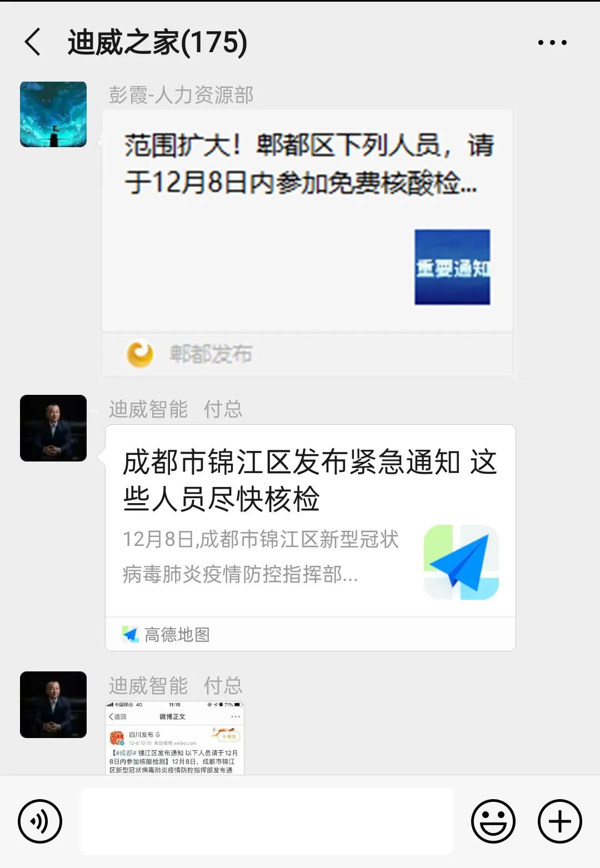Switch to voice message input
This screenshot has width=600, height=868.
click(x=40, y=821)
